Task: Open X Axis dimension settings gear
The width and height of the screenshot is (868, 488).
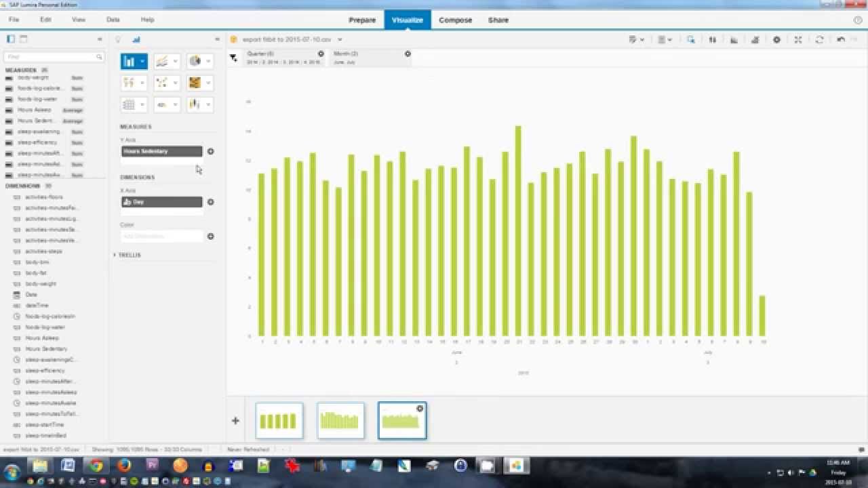Action: click(210, 202)
